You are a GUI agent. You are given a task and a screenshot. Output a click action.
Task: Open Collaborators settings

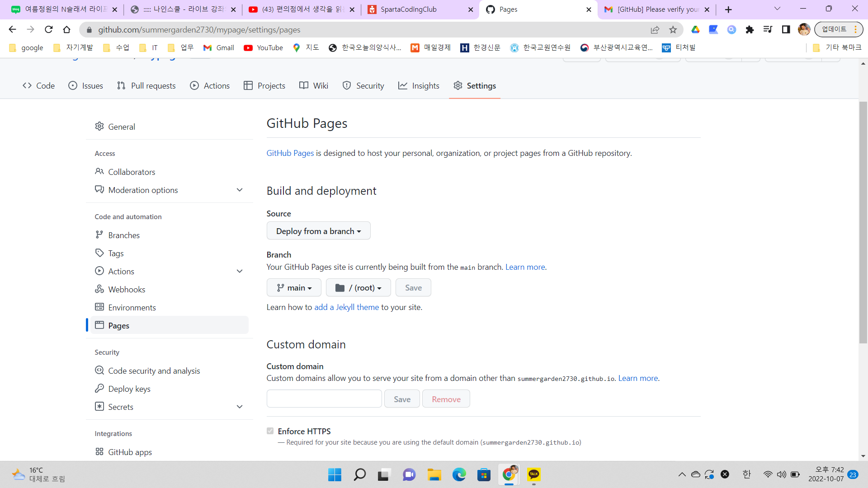click(x=169, y=172)
